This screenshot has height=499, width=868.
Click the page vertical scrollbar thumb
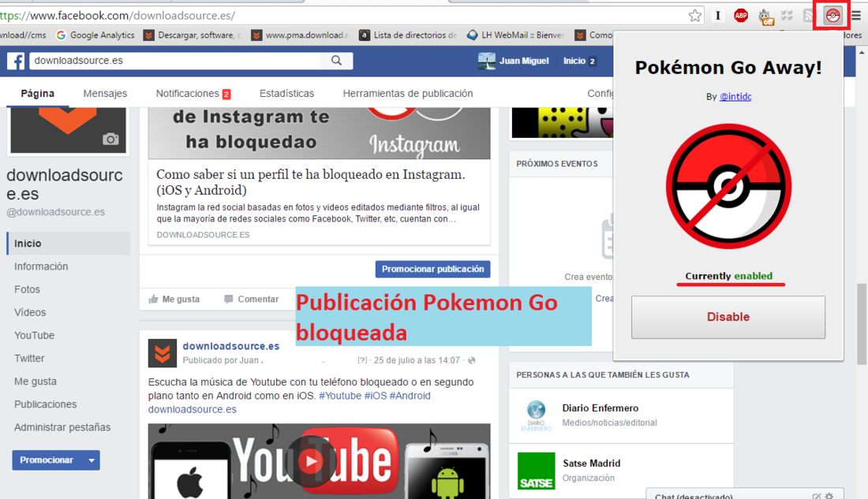[x=862, y=324]
